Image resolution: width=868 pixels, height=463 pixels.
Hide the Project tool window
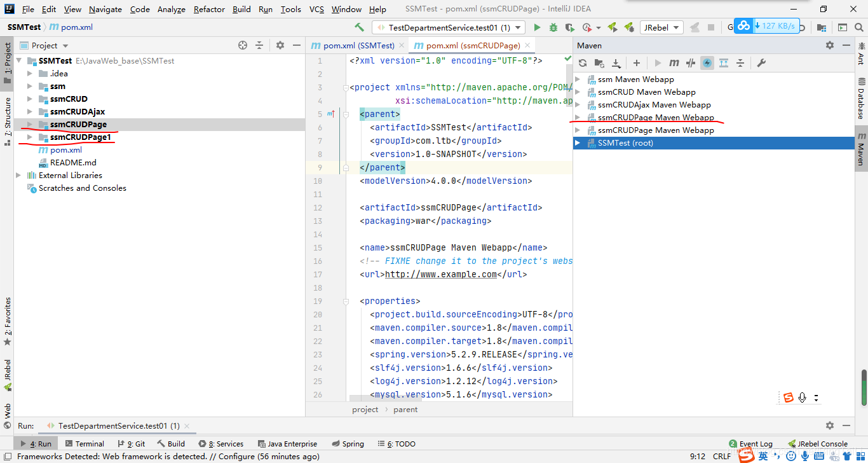click(296, 45)
